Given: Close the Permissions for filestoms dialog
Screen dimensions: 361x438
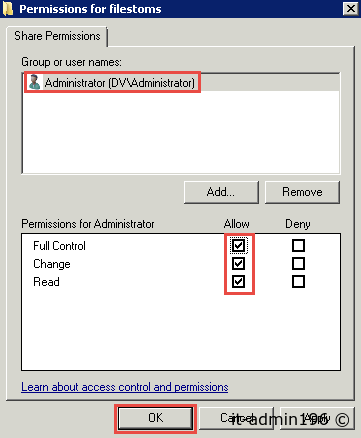Looking at the screenshot, I should 351,8.
